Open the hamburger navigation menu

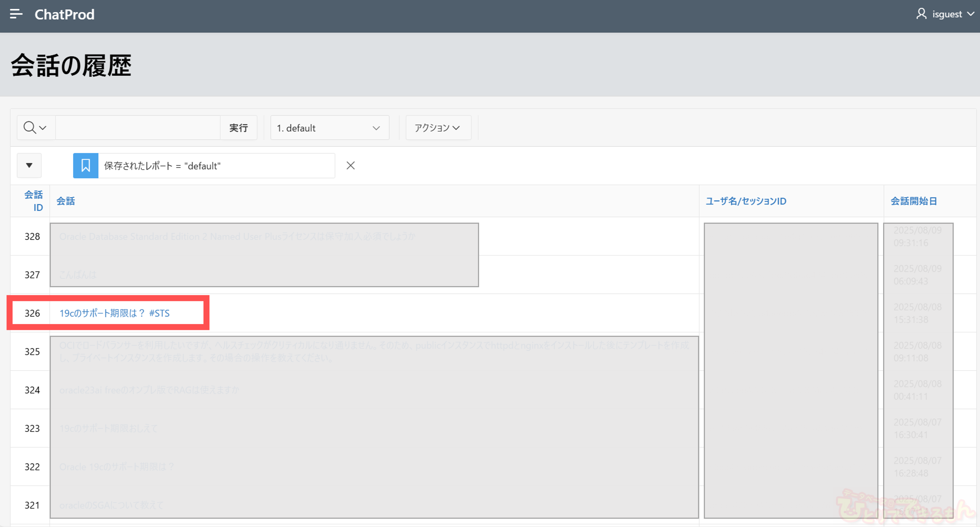click(16, 14)
